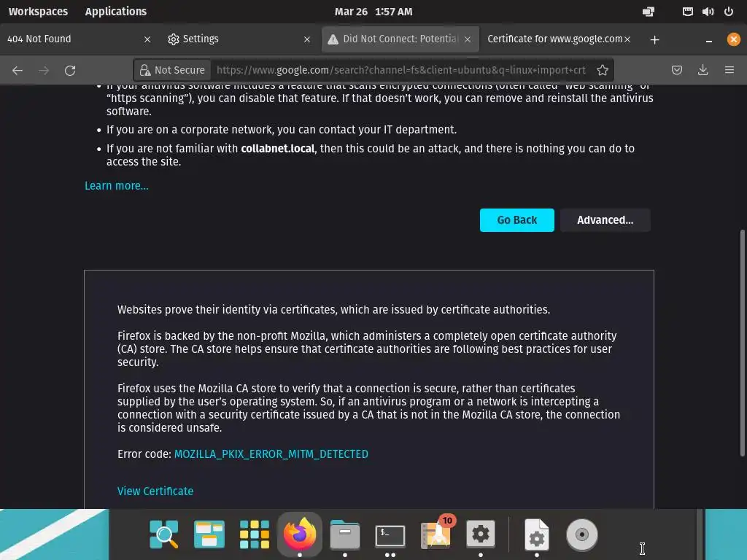The height and width of the screenshot is (560, 747).
Task: Open the Terminal icon in dock
Action: pos(390,535)
